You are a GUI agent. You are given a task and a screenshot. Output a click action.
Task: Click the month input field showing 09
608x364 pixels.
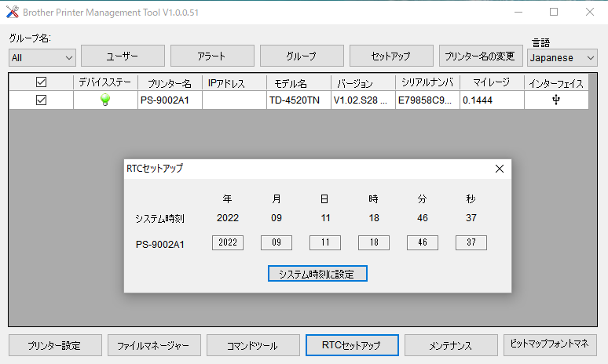pyautogui.click(x=277, y=243)
